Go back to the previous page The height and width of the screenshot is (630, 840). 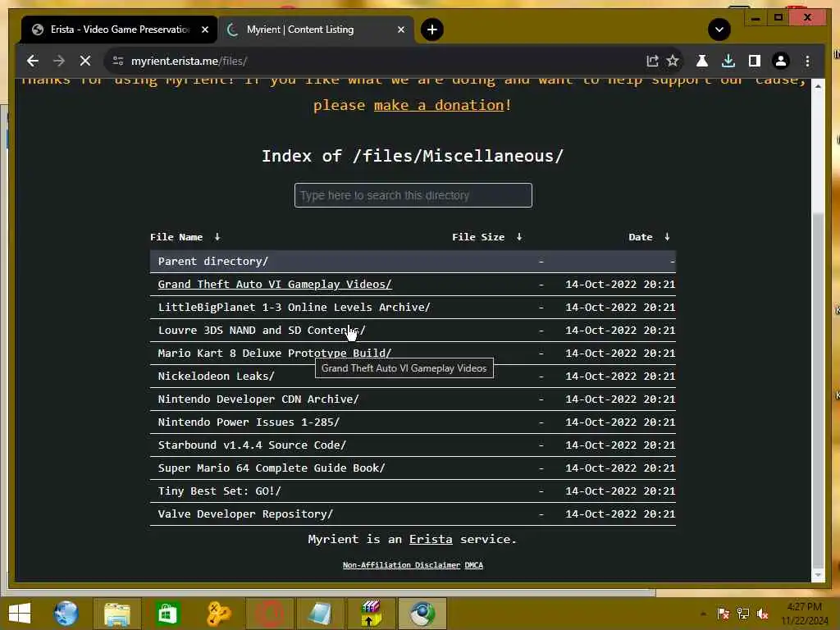point(33,61)
